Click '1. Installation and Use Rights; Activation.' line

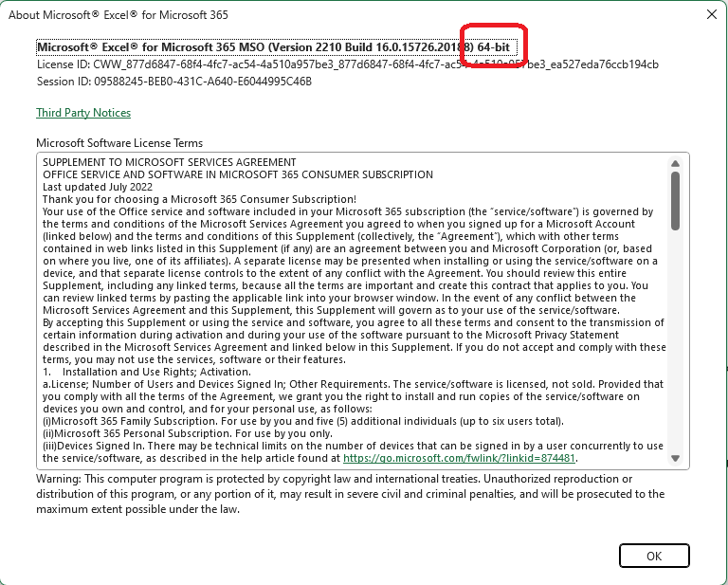147,372
